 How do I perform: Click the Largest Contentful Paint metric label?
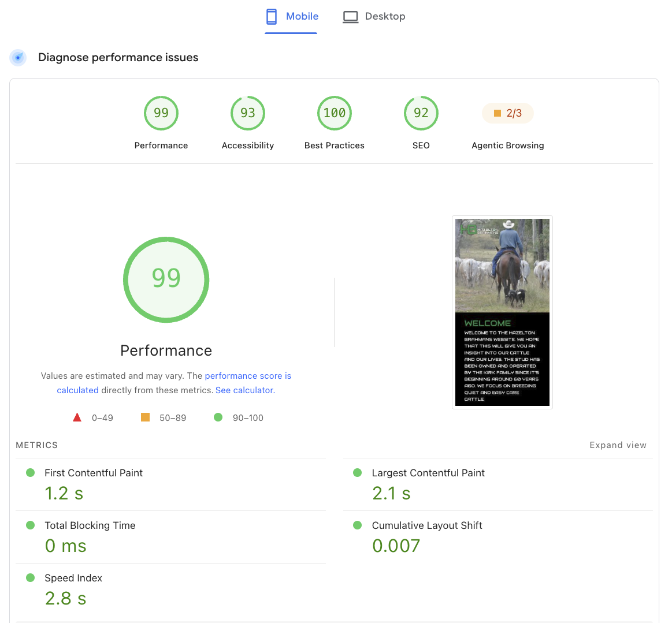click(428, 473)
